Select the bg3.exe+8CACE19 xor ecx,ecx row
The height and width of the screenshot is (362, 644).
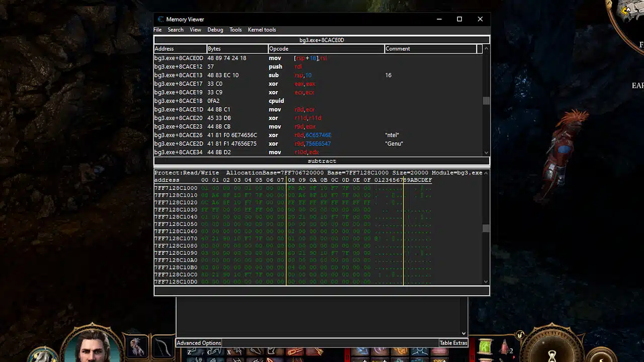click(x=318, y=93)
